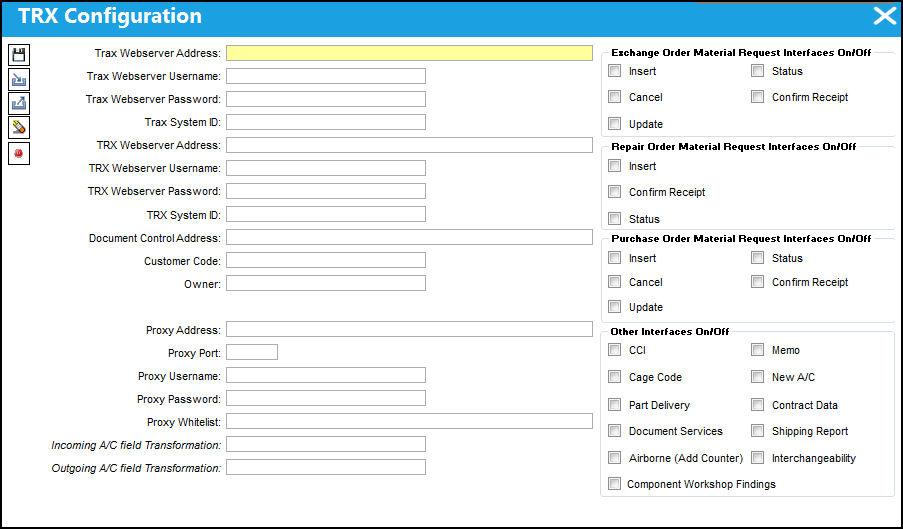Image resolution: width=903 pixels, height=529 pixels.
Task: Select the Trax Webserver Password field
Action: pyautogui.click(x=326, y=99)
